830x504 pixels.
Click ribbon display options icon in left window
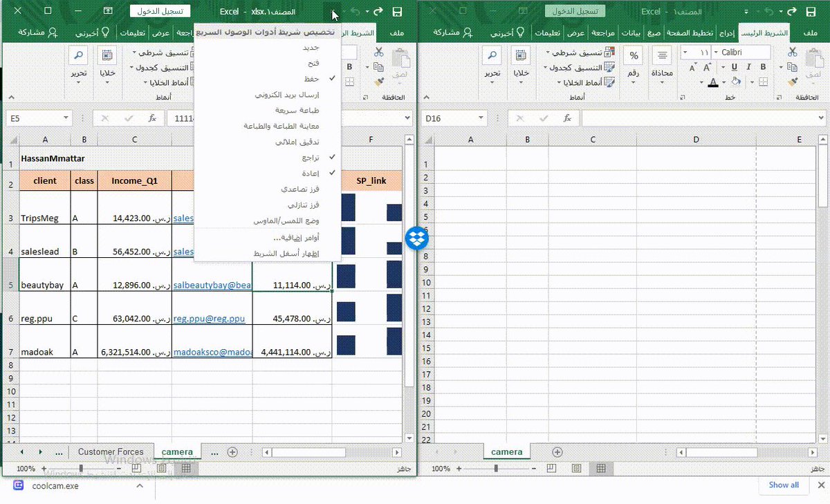[x=108, y=11]
